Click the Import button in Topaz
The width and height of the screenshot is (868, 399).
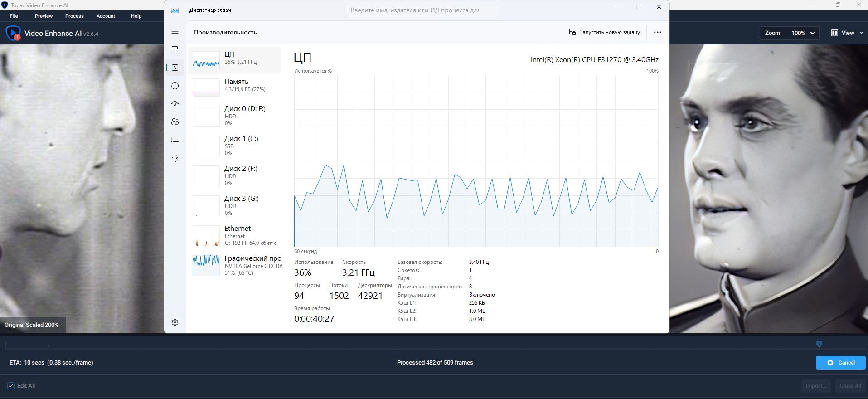(815, 386)
